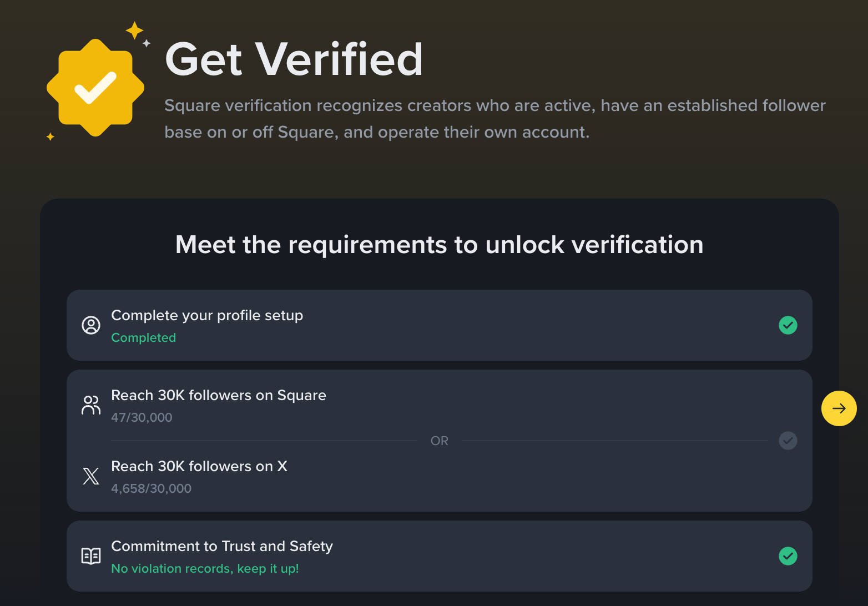The image size is (868, 606).
Task: Click the gray unchecked followers checkmark
Action: coord(788,441)
